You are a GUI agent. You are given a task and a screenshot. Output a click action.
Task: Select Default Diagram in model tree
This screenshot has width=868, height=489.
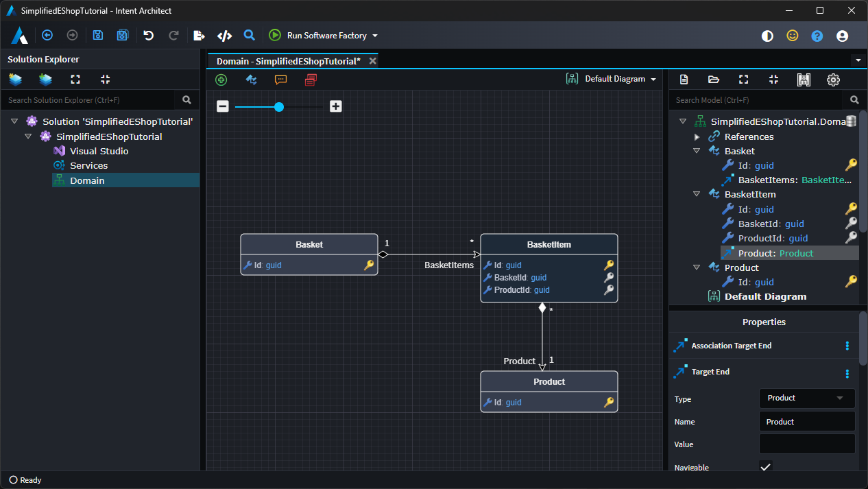click(765, 297)
